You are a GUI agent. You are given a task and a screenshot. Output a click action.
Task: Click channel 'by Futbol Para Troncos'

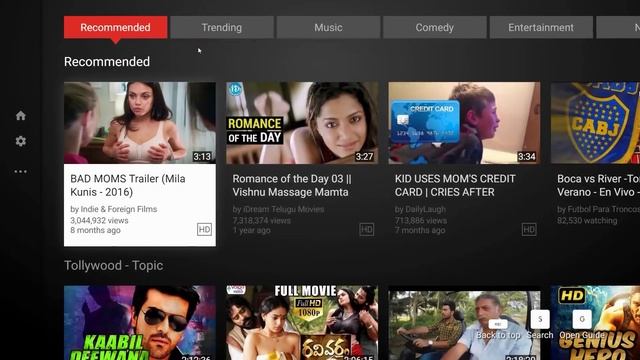coord(598,209)
